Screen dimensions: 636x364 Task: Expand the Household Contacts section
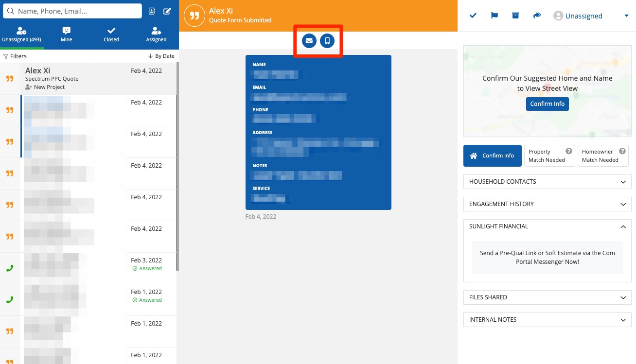point(547,182)
